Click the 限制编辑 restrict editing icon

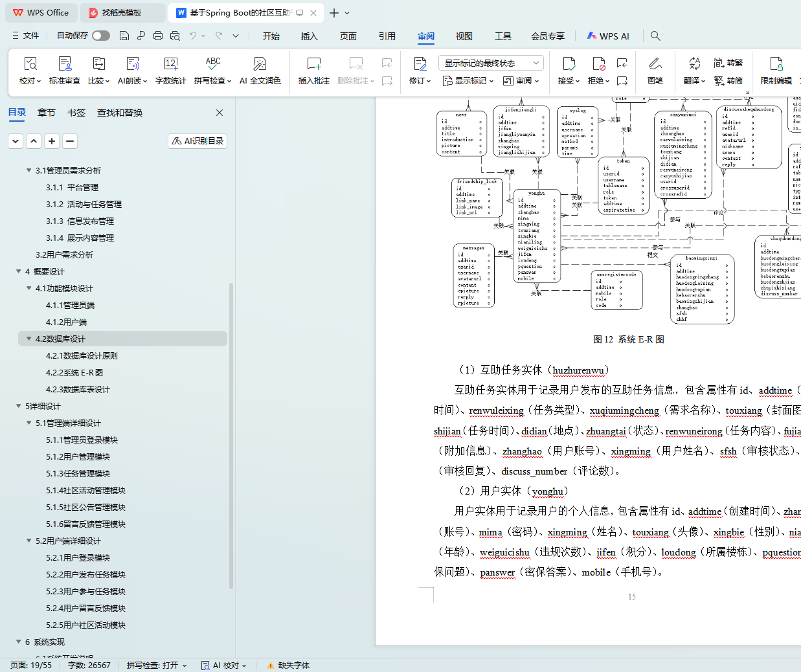tap(776, 64)
